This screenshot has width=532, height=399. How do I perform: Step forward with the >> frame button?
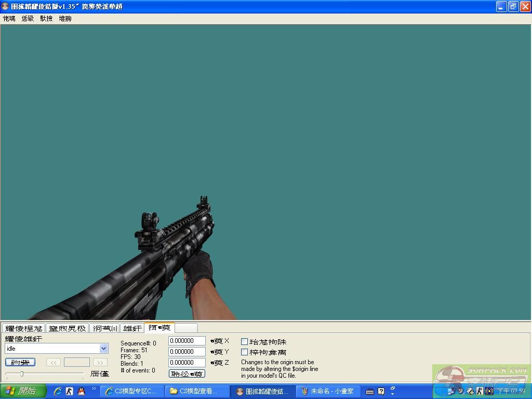click(x=100, y=362)
